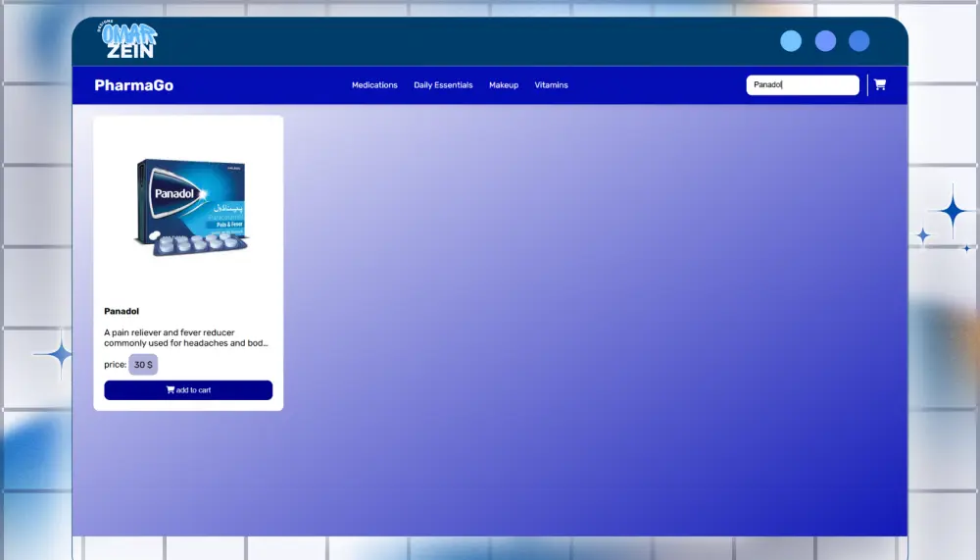Click the 30 $ price badge

click(143, 364)
